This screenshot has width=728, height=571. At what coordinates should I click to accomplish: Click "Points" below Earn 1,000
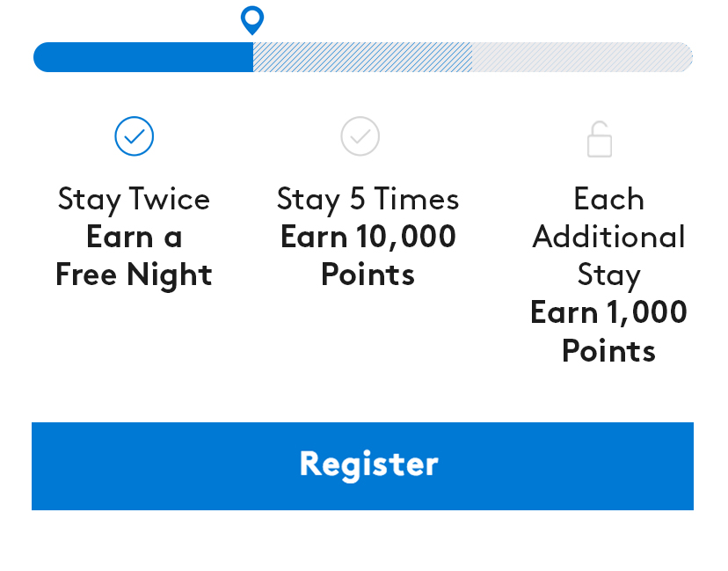[608, 350]
